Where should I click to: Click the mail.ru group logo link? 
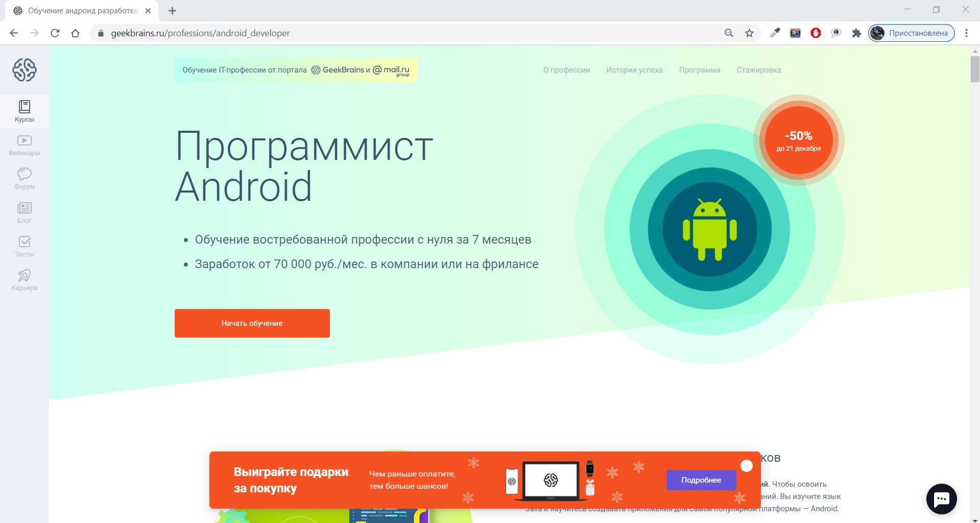point(391,70)
